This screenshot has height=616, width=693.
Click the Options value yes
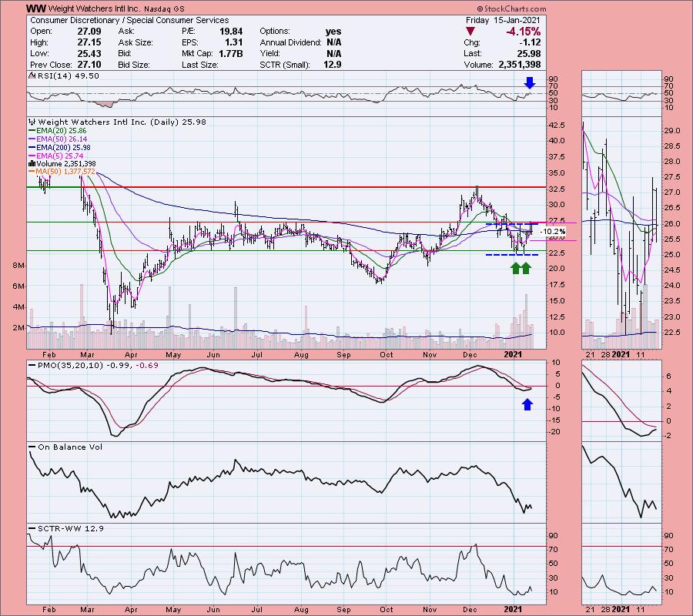coord(333,32)
